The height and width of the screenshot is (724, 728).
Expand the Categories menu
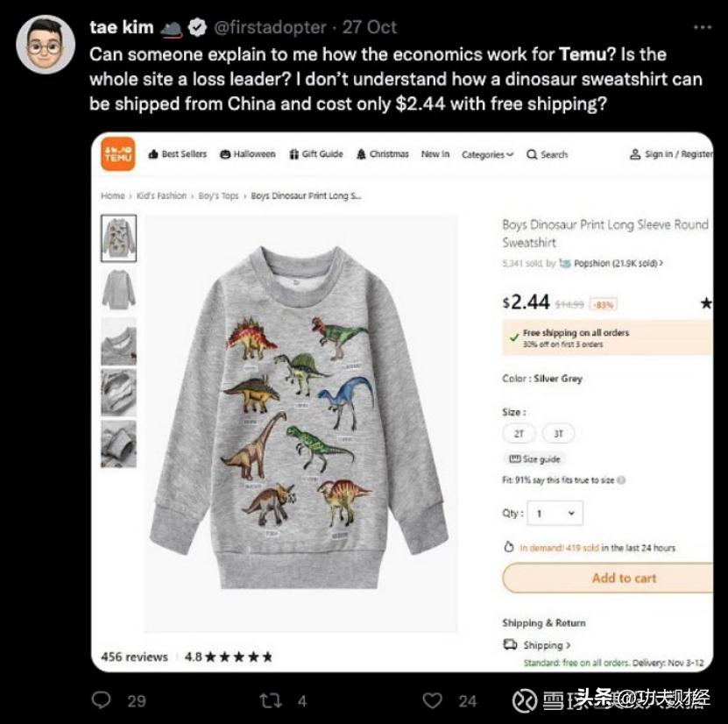(488, 154)
